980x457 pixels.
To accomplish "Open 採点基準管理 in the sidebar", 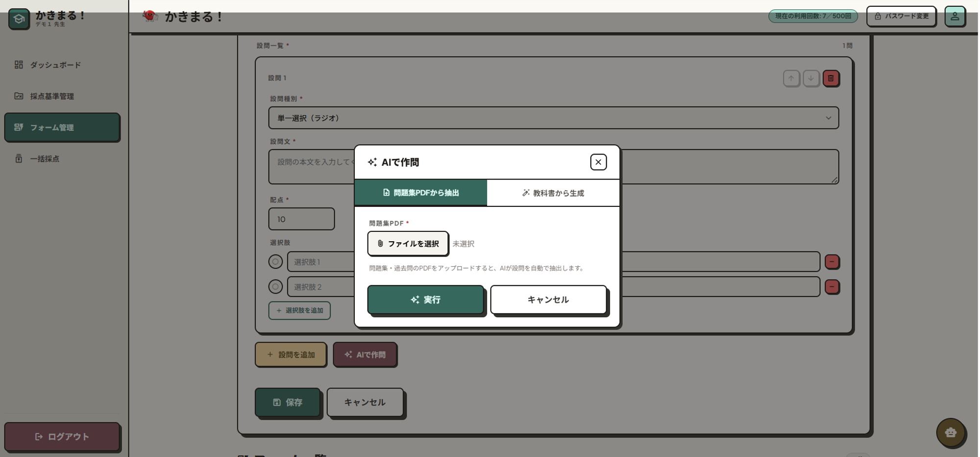I will tap(62, 96).
